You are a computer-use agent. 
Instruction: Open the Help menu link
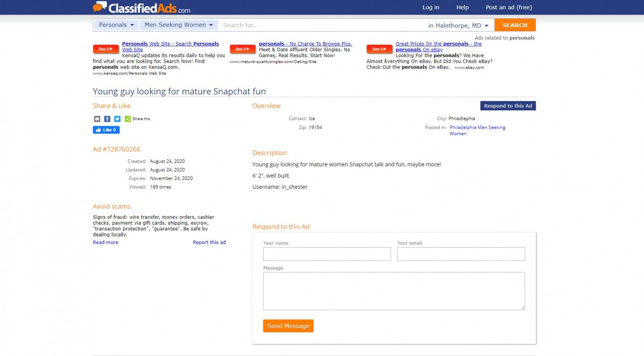(462, 7)
